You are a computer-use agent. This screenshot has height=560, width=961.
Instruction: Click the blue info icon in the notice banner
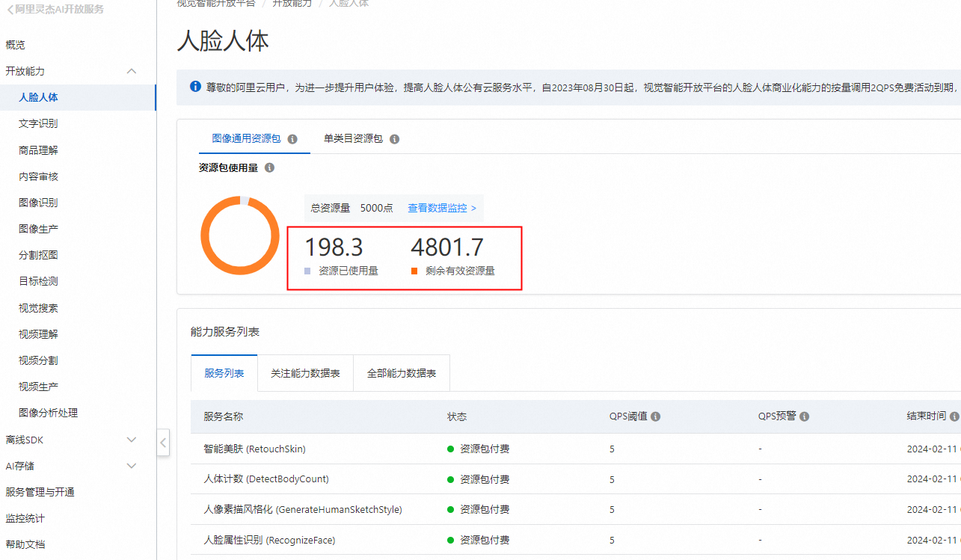point(195,87)
